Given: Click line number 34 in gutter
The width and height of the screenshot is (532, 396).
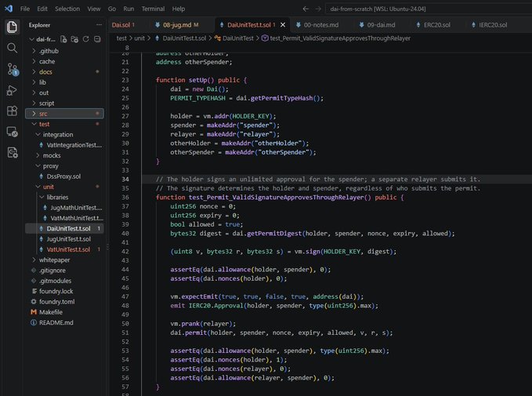Looking at the screenshot, I should (x=125, y=180).
